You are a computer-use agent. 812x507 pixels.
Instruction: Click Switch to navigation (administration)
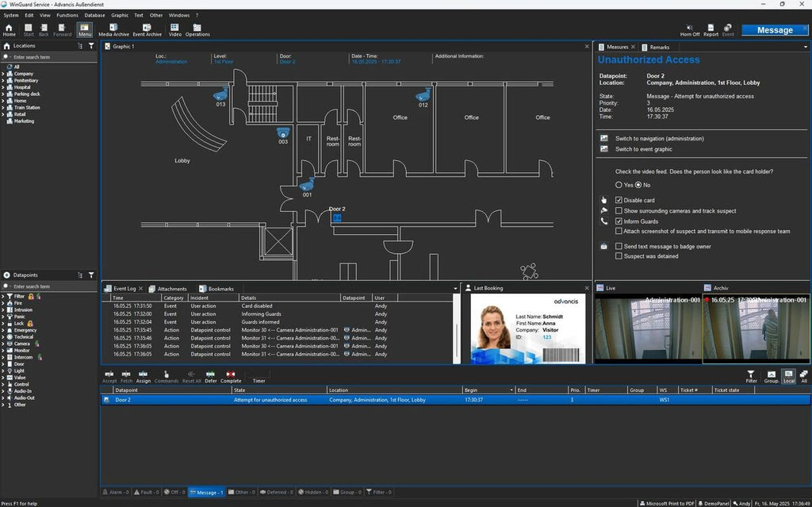tap(659, 138)
